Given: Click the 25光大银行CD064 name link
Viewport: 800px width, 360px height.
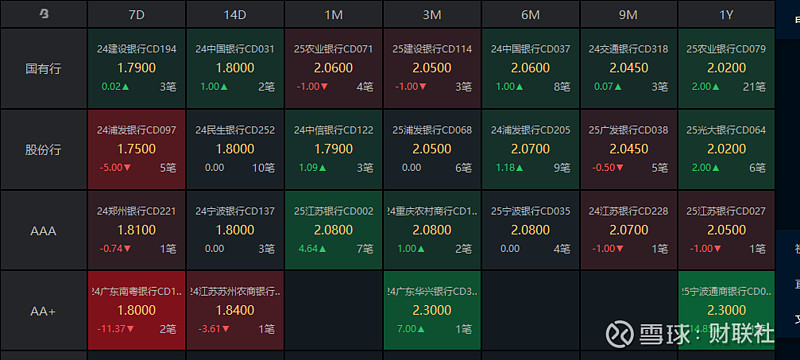Looking at the screenshot, I should pos(726,131).
